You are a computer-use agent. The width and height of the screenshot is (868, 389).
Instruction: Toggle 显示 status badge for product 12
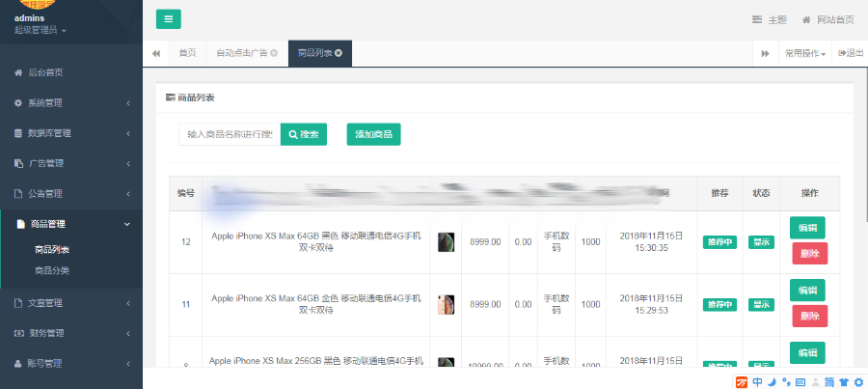(761, 242)
